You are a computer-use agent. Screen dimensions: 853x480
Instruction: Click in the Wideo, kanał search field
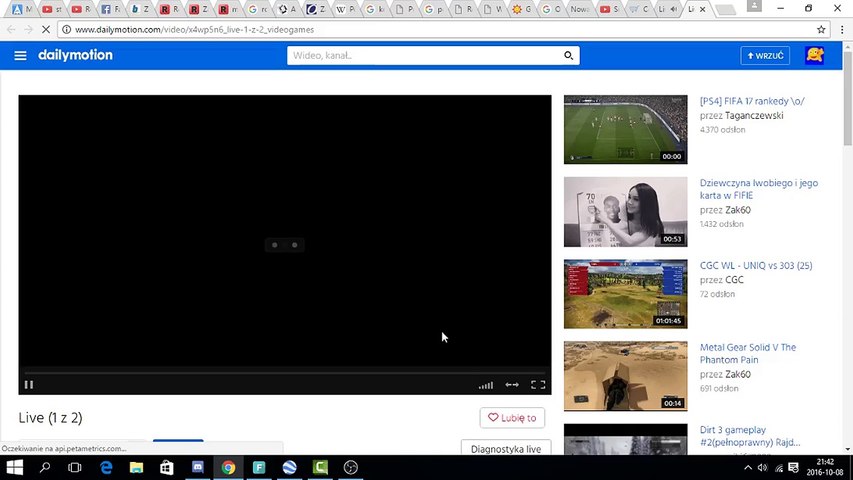424,56
